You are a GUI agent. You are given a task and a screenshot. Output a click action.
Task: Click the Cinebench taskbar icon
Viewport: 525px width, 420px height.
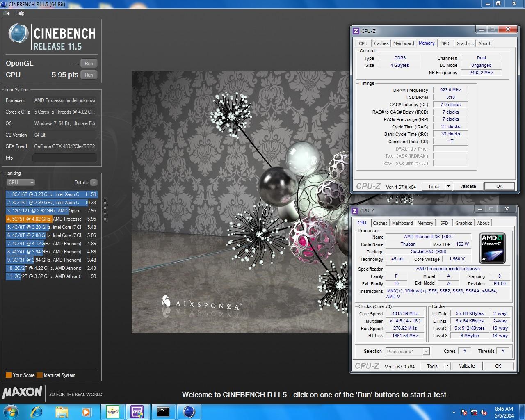coord(189,411)
